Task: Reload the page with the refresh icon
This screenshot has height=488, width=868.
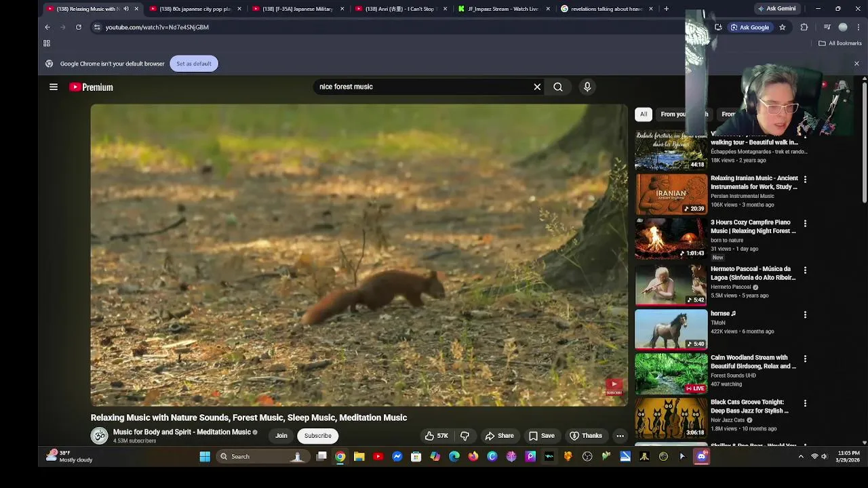Action: (79, 27)
